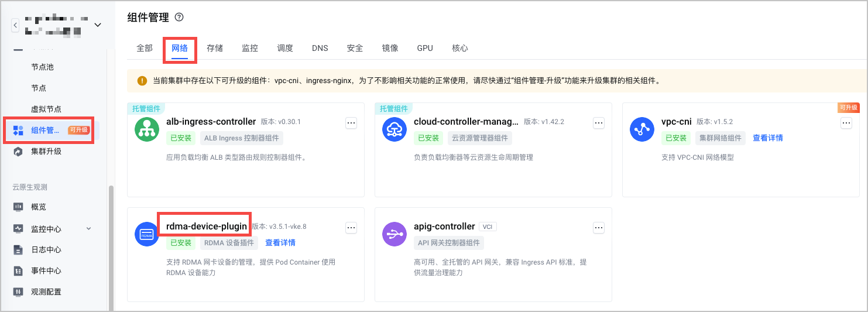Image resolution: width=868 pixels, height=312 pixels.
Task: Collapse sidebar using the back arrow button
Action: (x=15, y=25)
